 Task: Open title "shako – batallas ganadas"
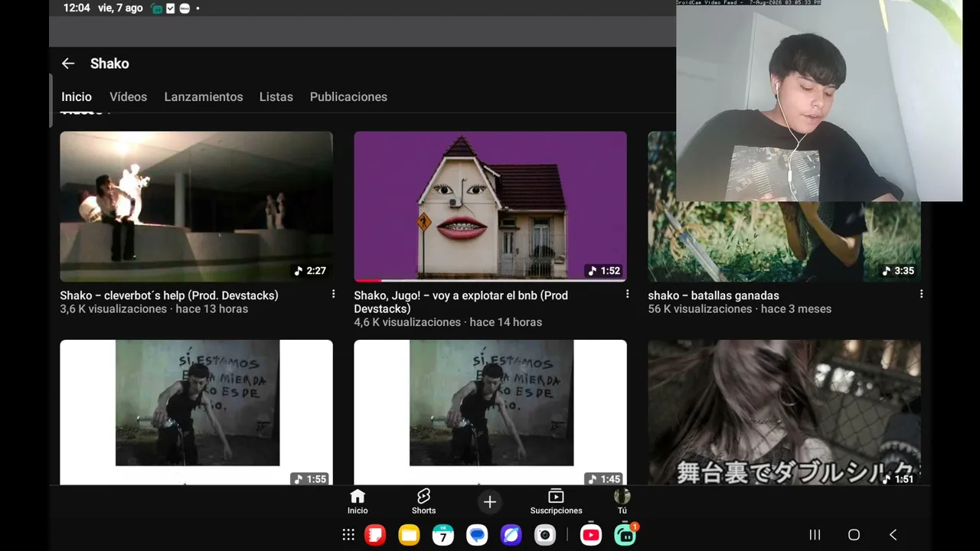[x=714, y=295]
